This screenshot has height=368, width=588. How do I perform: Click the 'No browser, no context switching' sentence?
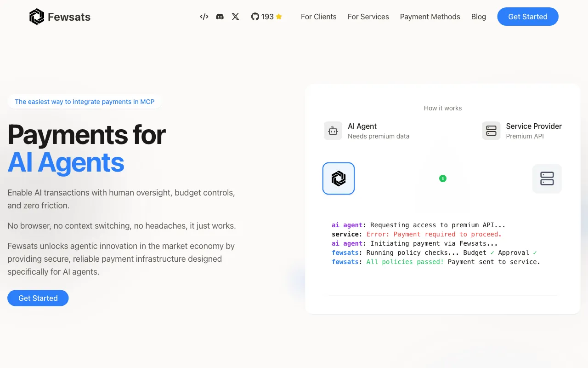click(122, 226)
